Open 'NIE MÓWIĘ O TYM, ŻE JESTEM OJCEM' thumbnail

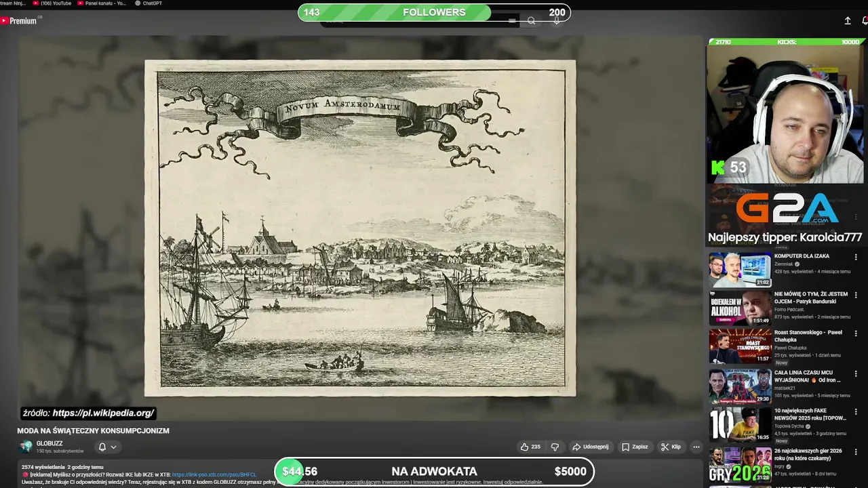coord(741,308)
